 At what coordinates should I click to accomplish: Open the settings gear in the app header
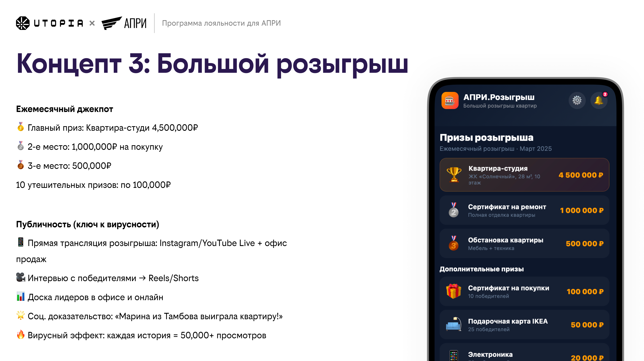[577, 100]
